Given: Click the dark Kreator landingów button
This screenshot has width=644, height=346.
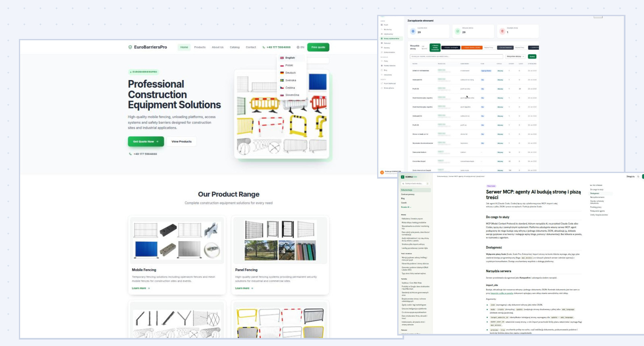Looking at the screenshot, I should [451, 47].
